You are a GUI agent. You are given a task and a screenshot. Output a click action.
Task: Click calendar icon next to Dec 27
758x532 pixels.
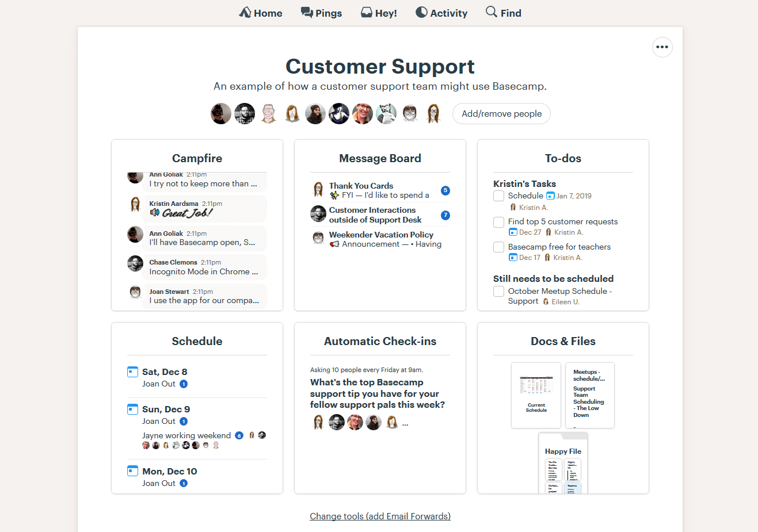(513, 232)
